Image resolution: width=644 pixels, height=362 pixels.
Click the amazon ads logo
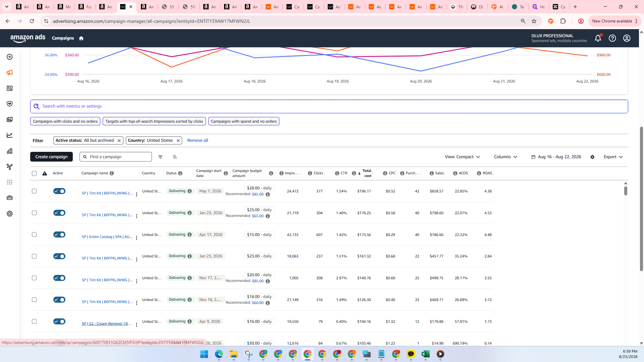[x=28, y=38]
